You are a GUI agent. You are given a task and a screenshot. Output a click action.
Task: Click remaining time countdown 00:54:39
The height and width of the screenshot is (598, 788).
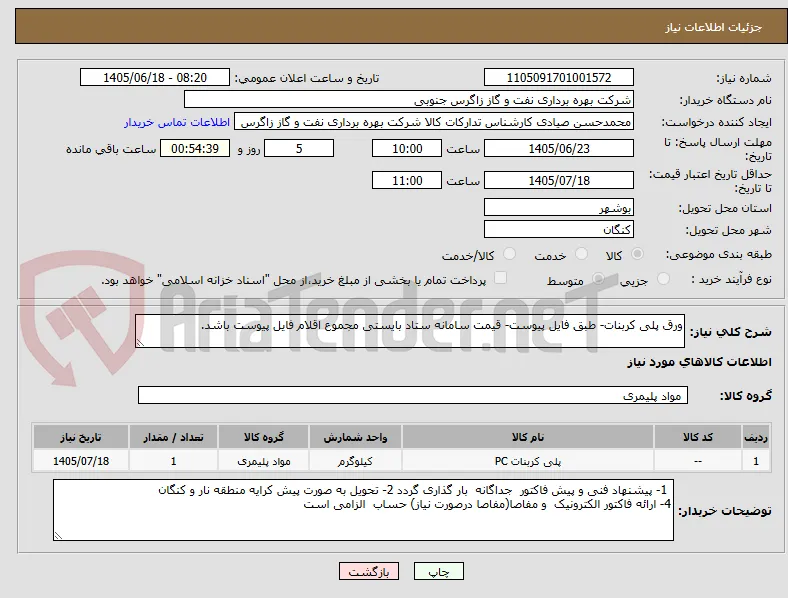coord(195,149)
